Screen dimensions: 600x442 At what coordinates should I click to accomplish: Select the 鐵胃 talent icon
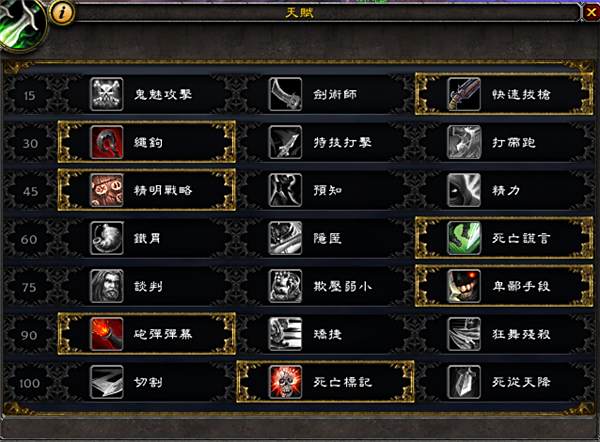(x=107, y=238)
